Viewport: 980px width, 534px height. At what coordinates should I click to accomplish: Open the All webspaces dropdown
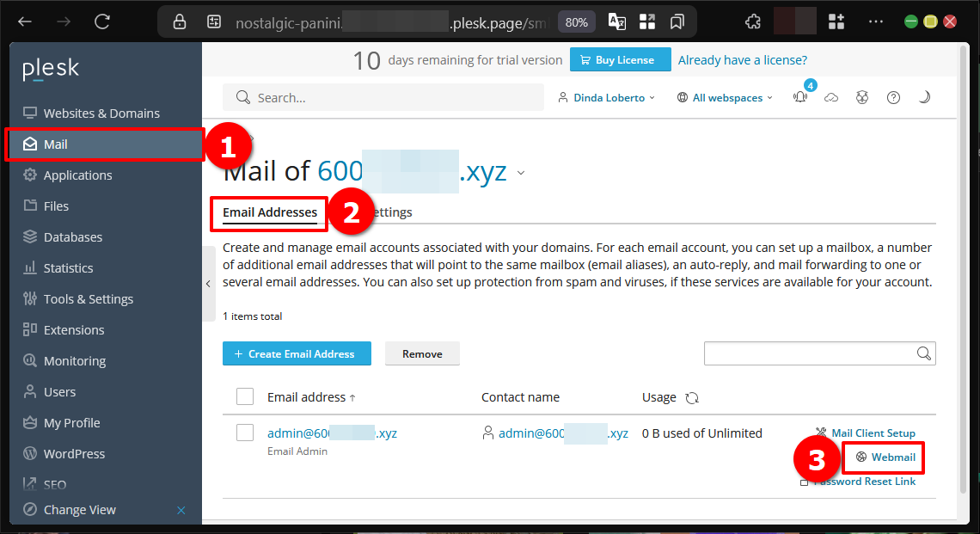pos(725,97)
